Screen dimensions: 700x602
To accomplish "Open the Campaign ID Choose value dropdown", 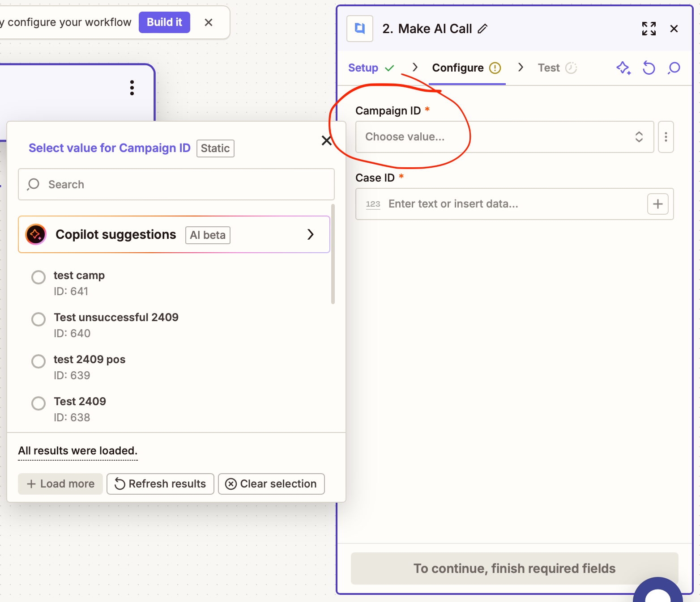I will 492,137.
